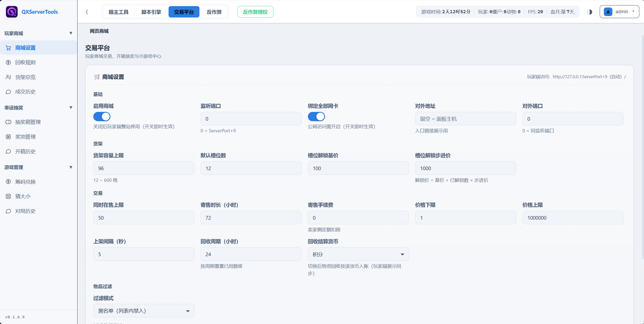Switch to the 服主工具 tab
The height and width of the screenshot is (324, 644).
pos(119,12)
